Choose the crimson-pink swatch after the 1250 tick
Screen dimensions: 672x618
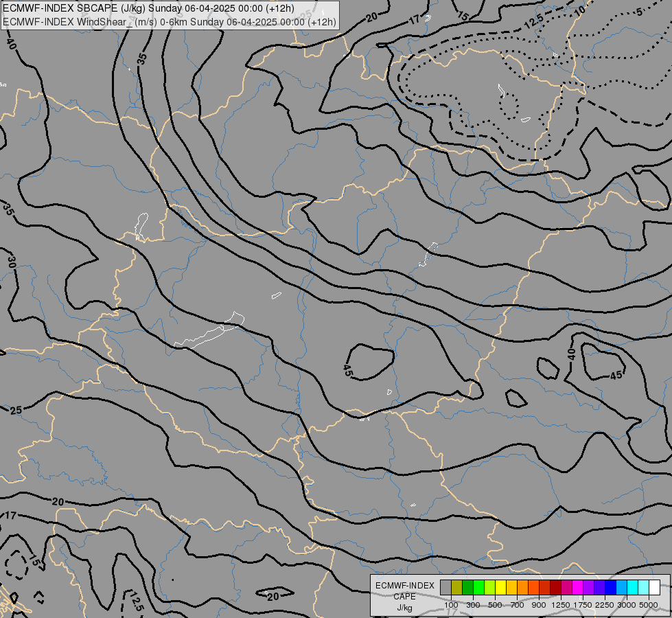(x=566, y=588)
